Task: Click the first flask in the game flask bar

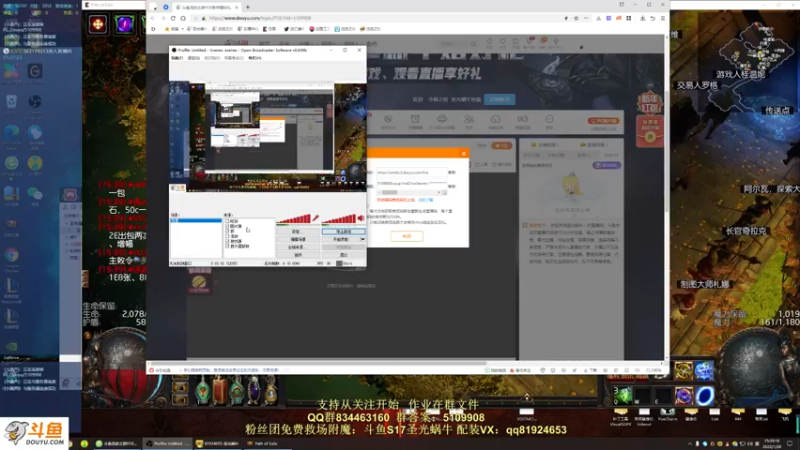Action: pyautogui.click(x=203, y=390)
